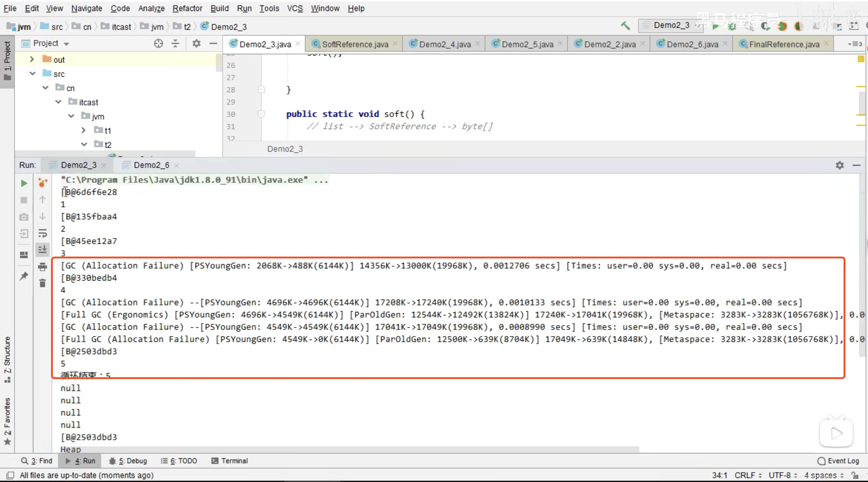Open the Event Log
The image size is (868, 482).
(838, 461)
